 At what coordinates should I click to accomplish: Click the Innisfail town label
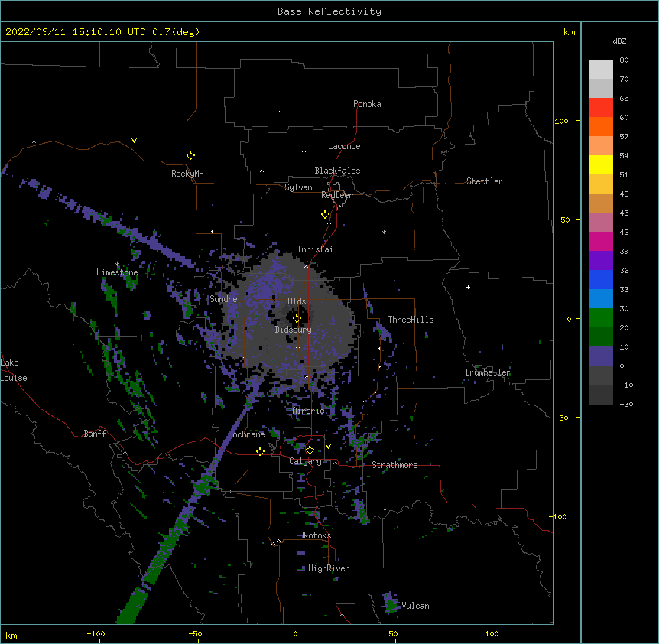(317, 249)
